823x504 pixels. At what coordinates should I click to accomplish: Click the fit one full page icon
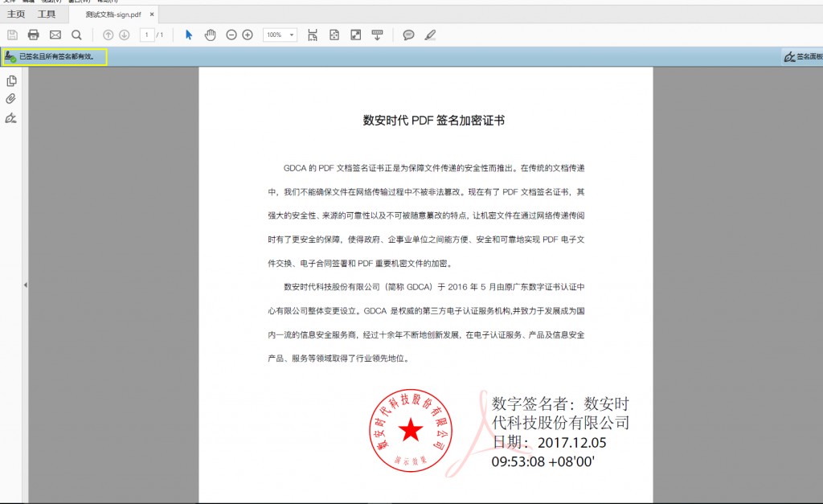pos(334,35)
